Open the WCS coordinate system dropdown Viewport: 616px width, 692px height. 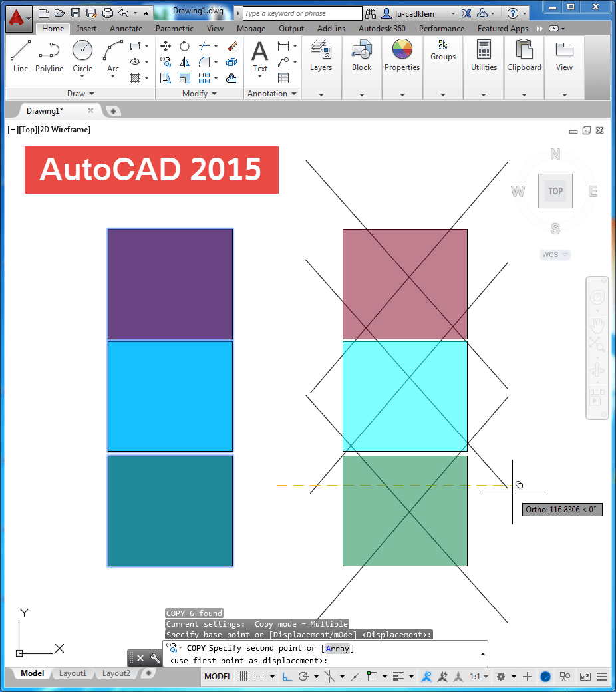pos(555,254)
